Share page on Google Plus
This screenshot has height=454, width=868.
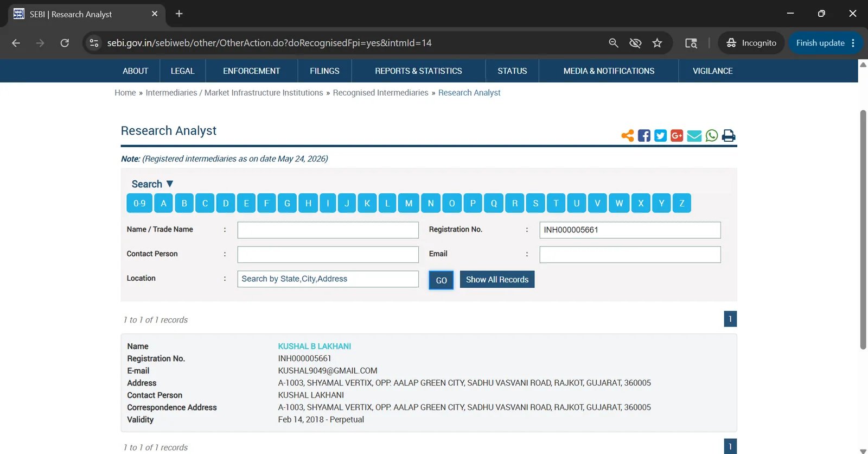coord(676,136)
